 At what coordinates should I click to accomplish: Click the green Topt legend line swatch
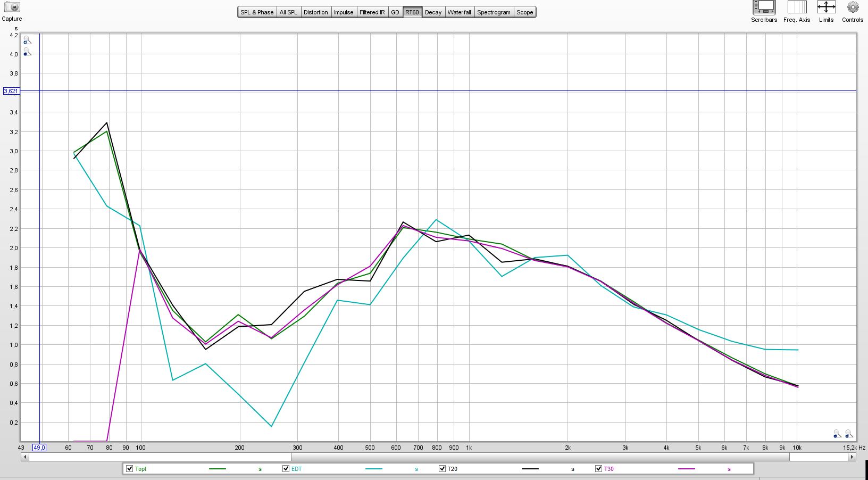pyautogui.click(x=218, y=469)
